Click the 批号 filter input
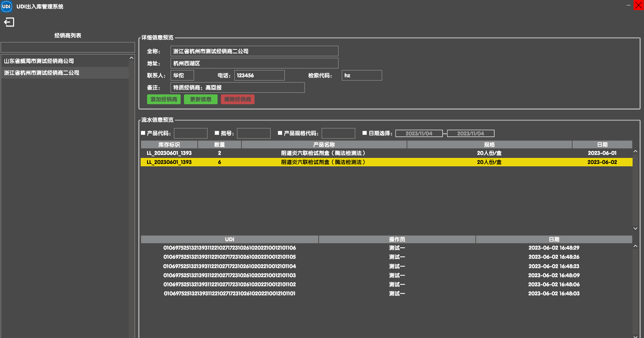Screen dimensions: 644x338 tap(254, 133)
